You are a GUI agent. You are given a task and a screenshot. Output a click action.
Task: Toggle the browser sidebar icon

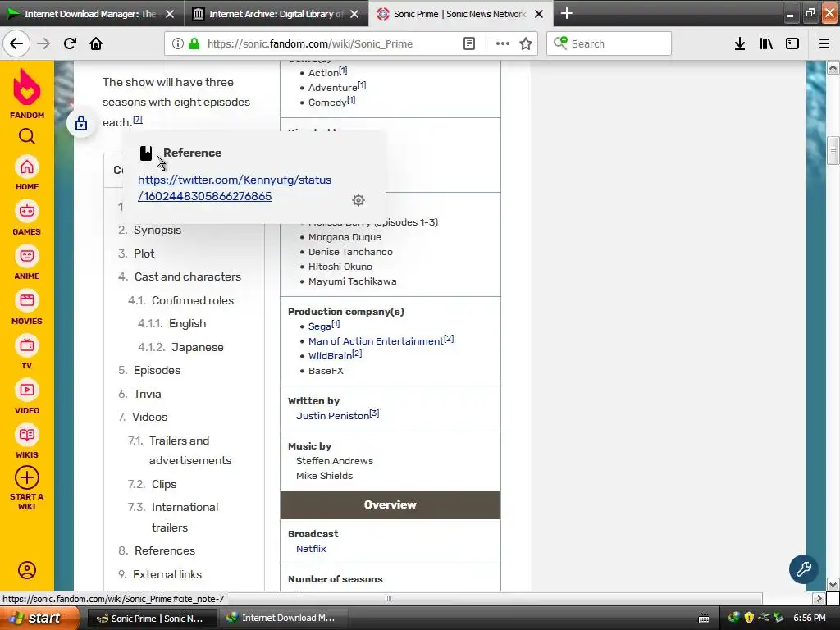point(792,43)
